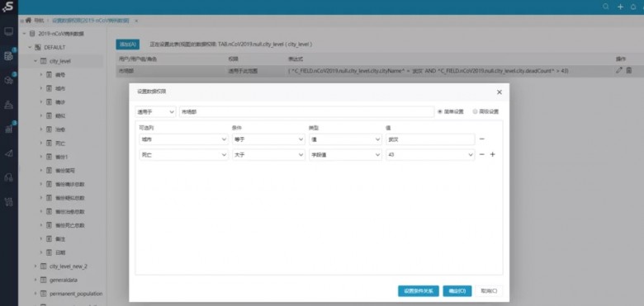Remove the first condition row with minus

click(x=482, y=139)
